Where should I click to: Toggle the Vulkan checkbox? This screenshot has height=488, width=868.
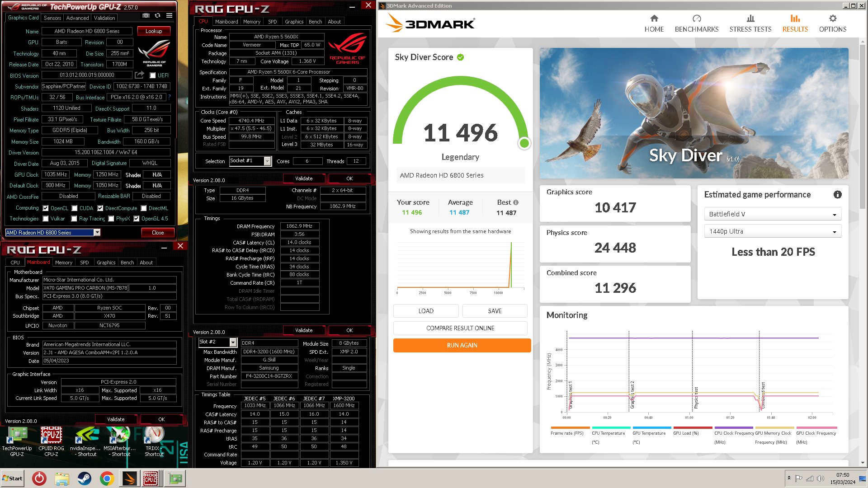pos(46,219)
